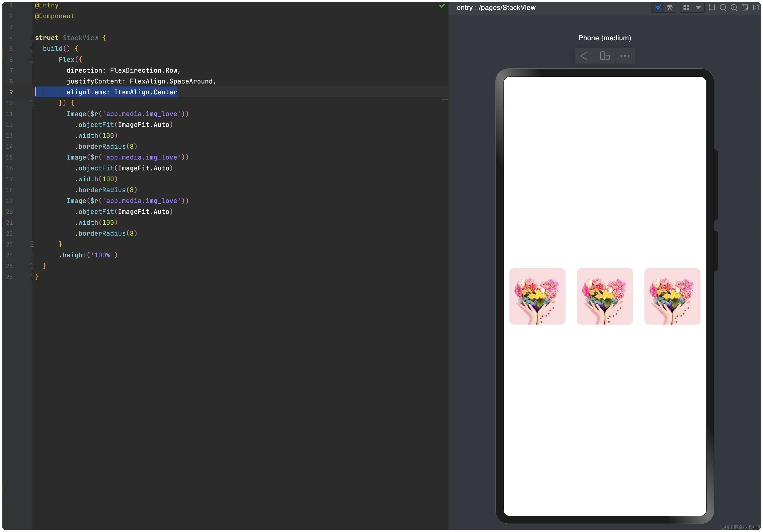Click the '@Entry' decorator on line 1
763x532 pixels.
[46, 5]
